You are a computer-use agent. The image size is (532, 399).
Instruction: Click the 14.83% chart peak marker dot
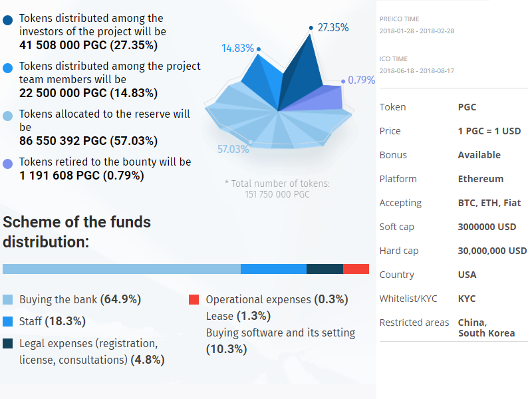[258, 49]
